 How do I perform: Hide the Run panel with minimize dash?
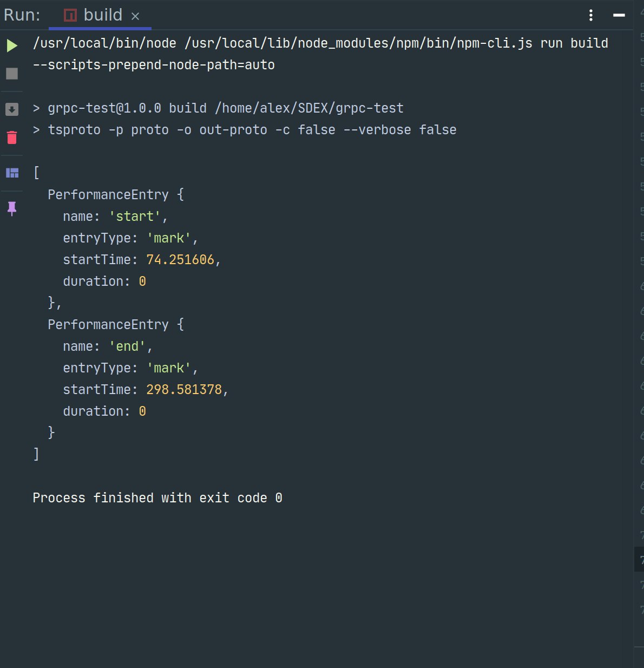pyautogui.click(x=619, y=15)
